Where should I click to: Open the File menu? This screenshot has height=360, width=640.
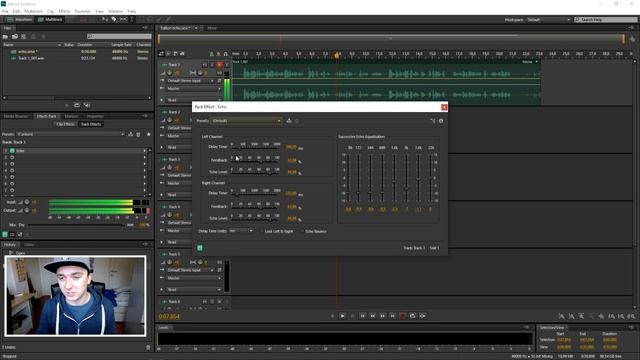point(5,11)
